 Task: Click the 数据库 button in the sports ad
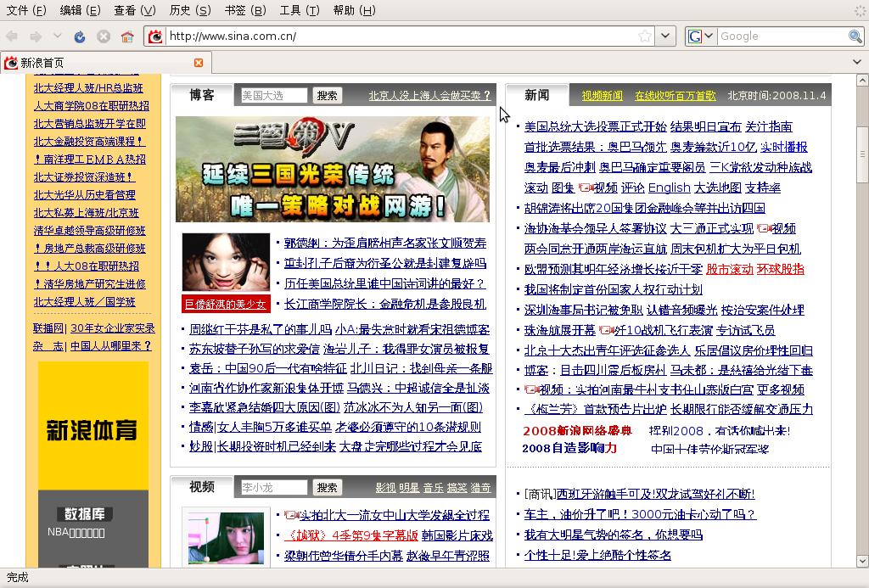(x=85, y=513)
